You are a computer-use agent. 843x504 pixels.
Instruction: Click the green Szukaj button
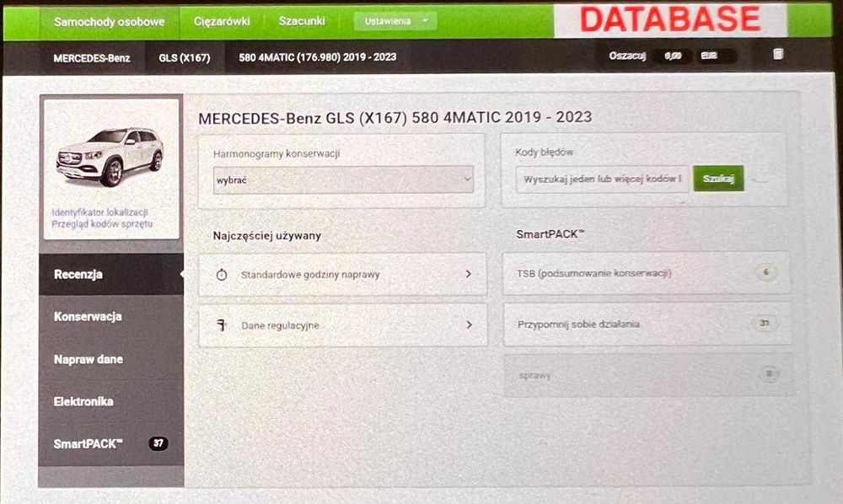718,179
